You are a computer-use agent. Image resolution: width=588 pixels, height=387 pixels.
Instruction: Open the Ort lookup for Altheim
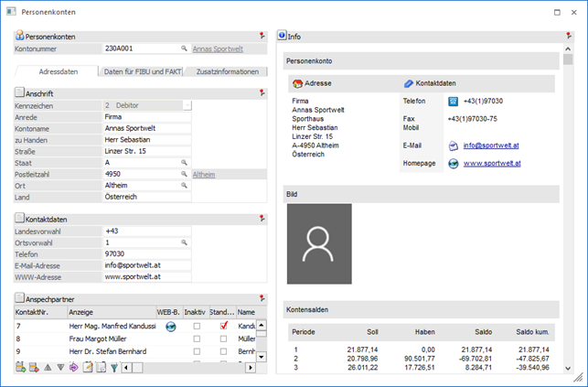click(x=184, y=185)
